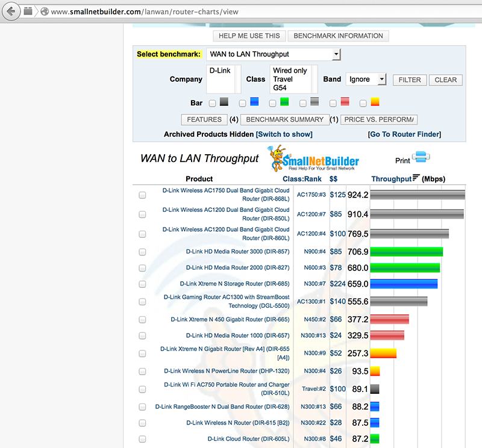Tick the checkbox for DIR-868L router

[142, 195]
